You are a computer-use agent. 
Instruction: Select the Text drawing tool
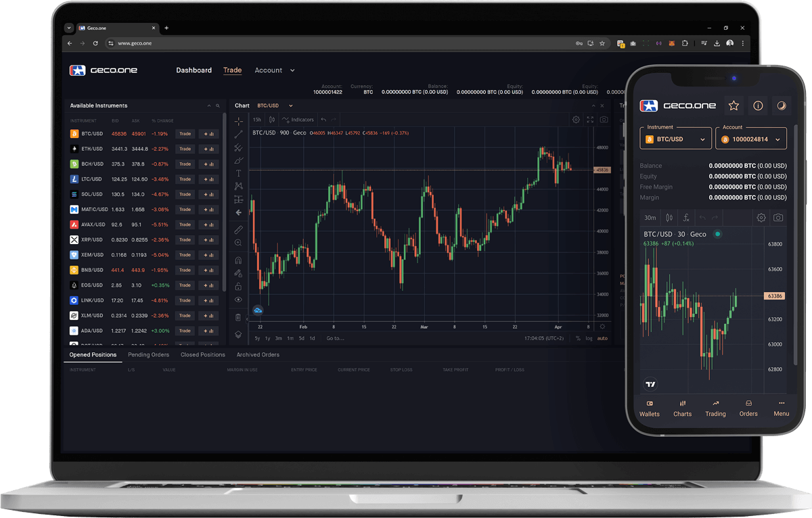coord(238,173)
